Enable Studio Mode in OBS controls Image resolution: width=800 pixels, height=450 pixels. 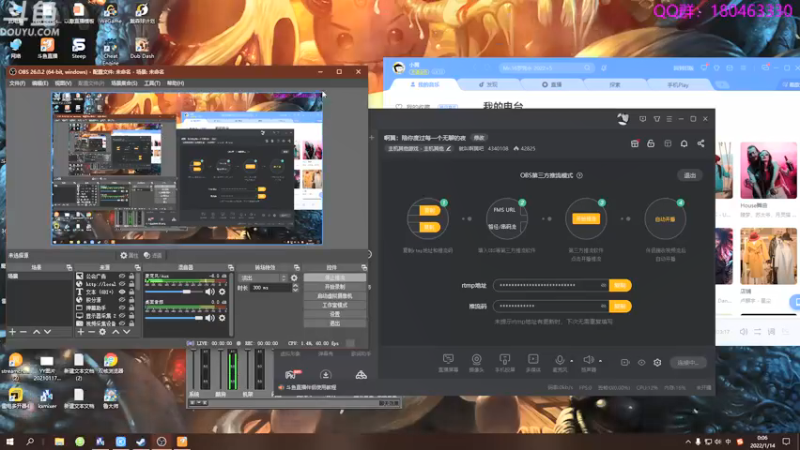pos(335,305)
